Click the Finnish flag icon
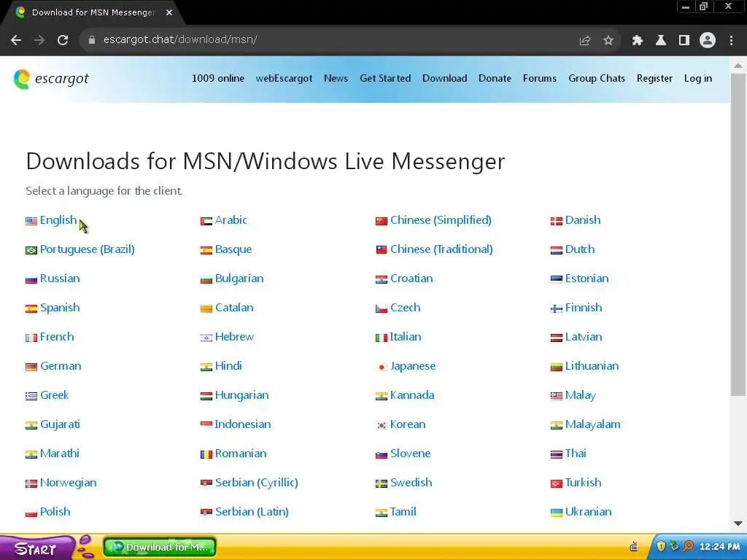Viewport: 747px width, 560px height. [557, 308]
